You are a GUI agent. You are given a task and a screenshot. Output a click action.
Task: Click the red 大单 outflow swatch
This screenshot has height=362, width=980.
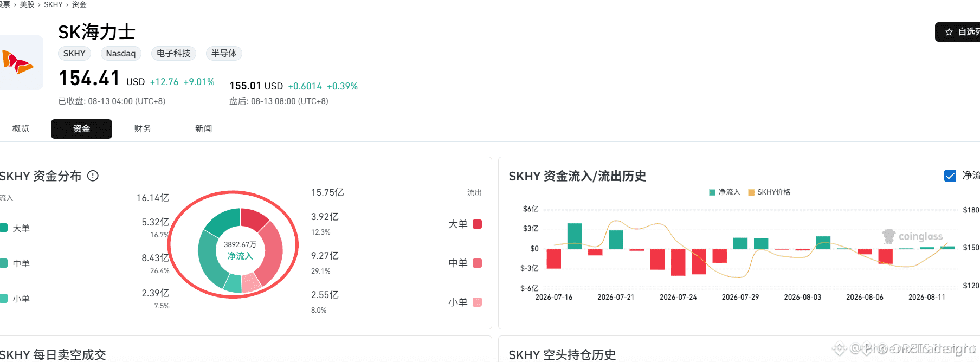click(478, 224)
